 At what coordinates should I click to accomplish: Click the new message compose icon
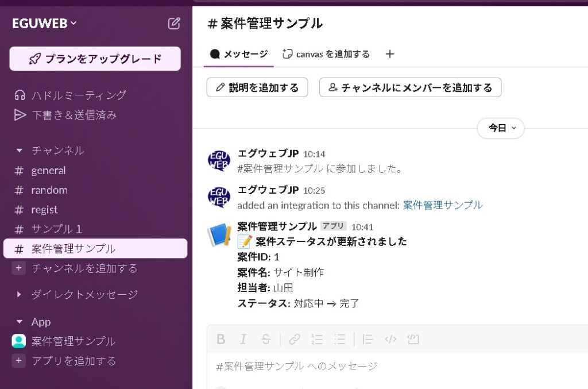(174, 24)
